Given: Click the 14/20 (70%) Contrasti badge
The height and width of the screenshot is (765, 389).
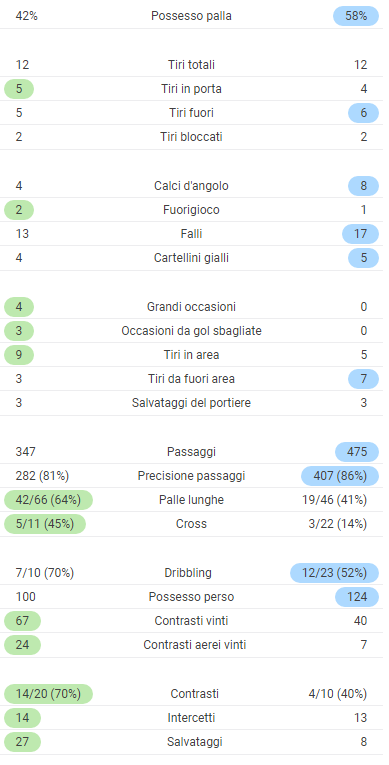Looking at the screenshot, I should pos(48,694).
